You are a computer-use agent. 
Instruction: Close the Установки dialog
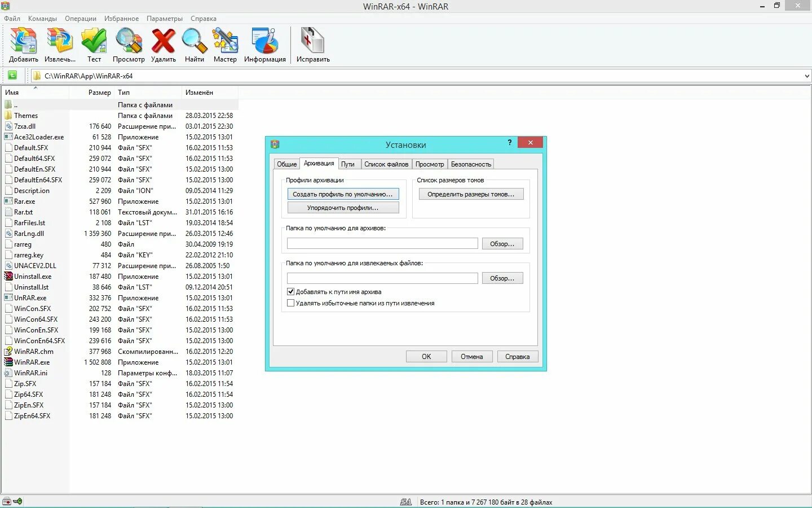[x=530, y=143]
